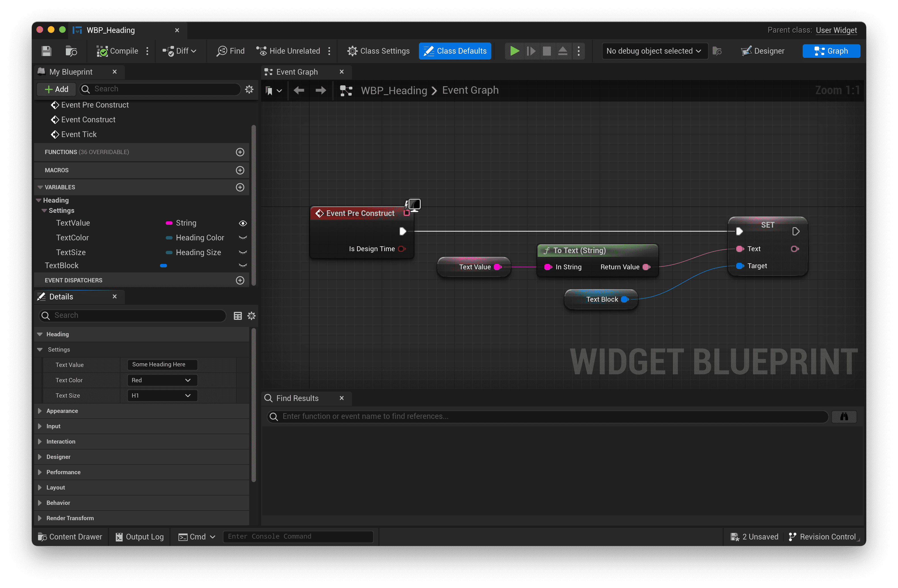Click the Browse to asset icon
The width and height of the screenshot is (898, 588).
click(71, 51)
